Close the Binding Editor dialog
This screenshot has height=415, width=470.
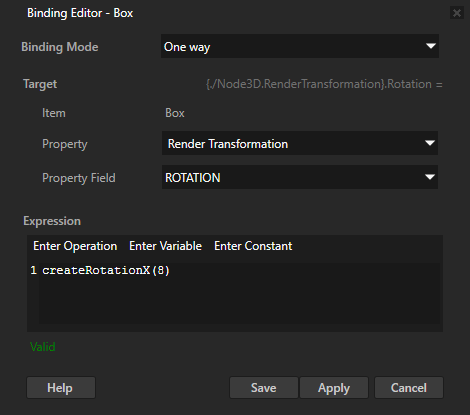pyautogui.click(x=457, y=13)
